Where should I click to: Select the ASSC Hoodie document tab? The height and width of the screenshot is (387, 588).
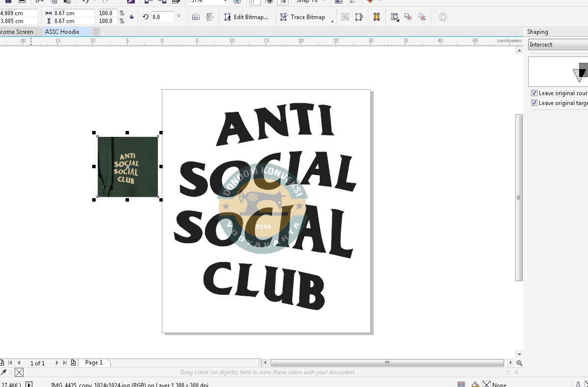click(x=63, y=31)
